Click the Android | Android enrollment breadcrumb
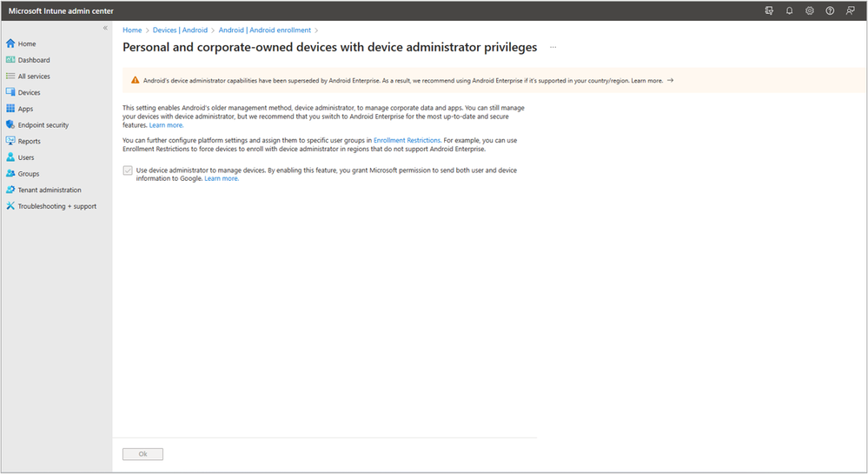This screenshot has height=474, width=868. tap(265, 30)
